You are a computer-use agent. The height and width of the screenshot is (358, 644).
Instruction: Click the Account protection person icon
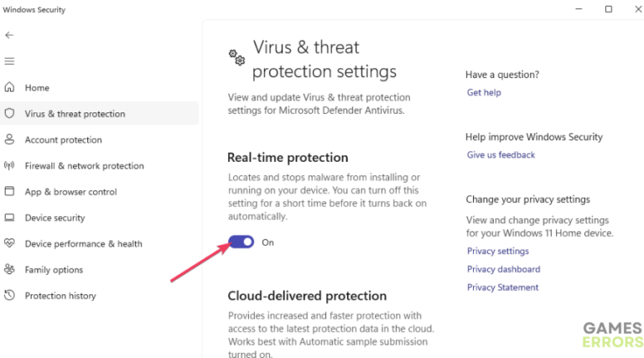pyautogui.click(x=9, y=139)
